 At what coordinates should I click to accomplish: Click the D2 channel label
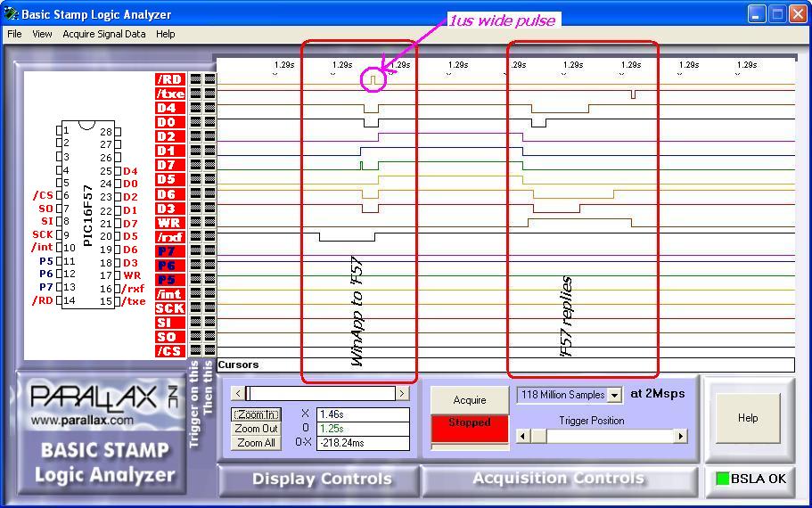pos(170,136)
